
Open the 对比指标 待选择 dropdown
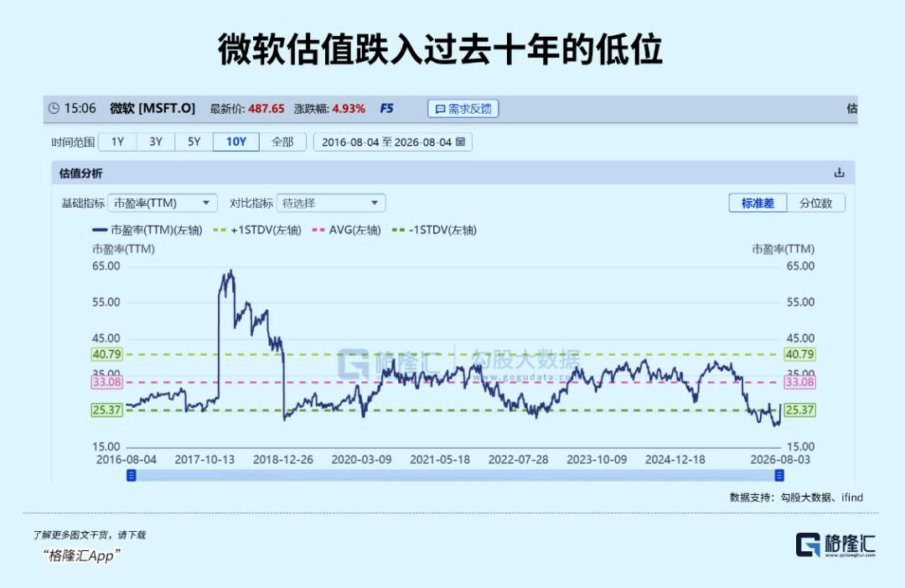(331, 203)
